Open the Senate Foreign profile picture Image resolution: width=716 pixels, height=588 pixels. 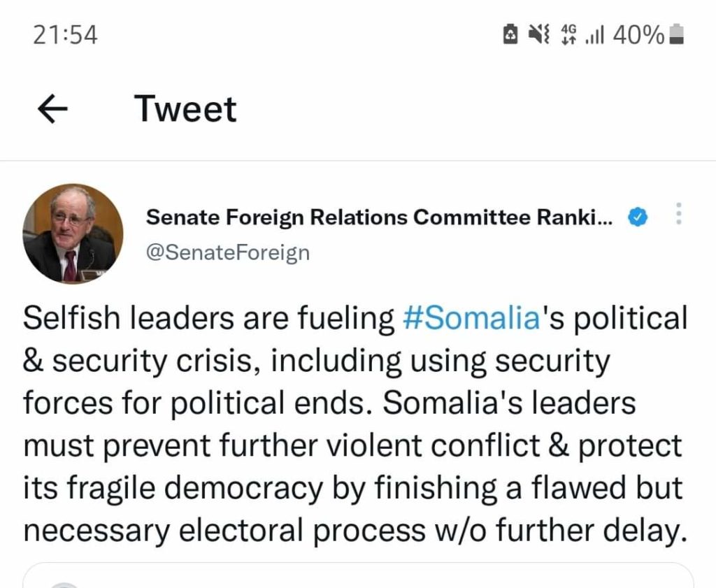point(73,234)
